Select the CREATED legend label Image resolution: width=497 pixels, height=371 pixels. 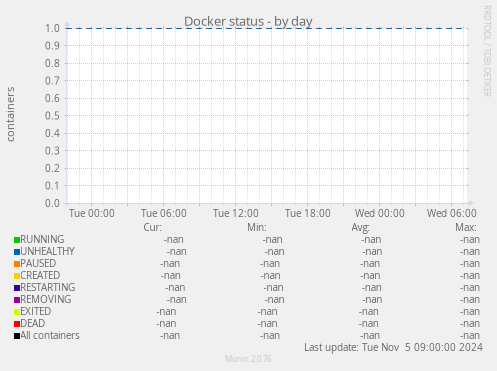point(40,275)
